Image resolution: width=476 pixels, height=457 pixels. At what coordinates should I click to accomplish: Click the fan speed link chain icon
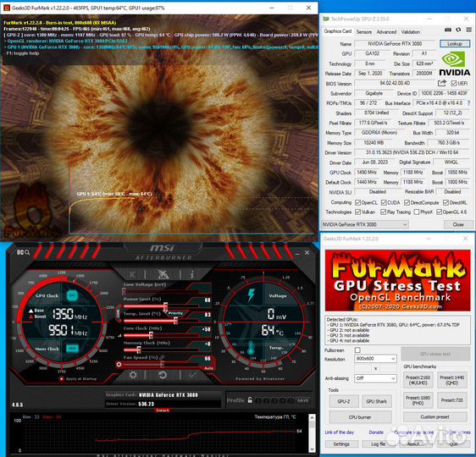tap(163, 357)
